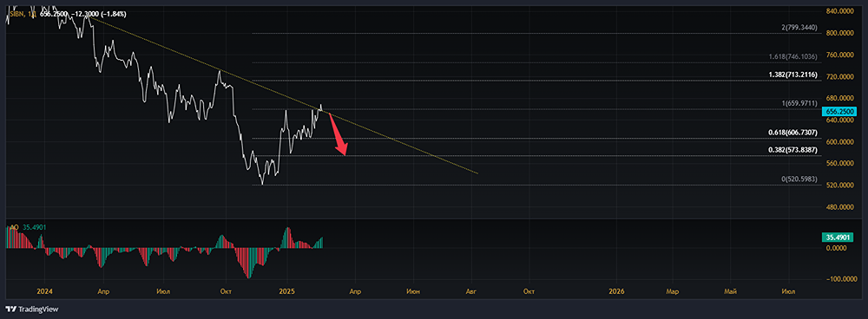Click the 560.0000 price axis label

click(x=840, y=164)
